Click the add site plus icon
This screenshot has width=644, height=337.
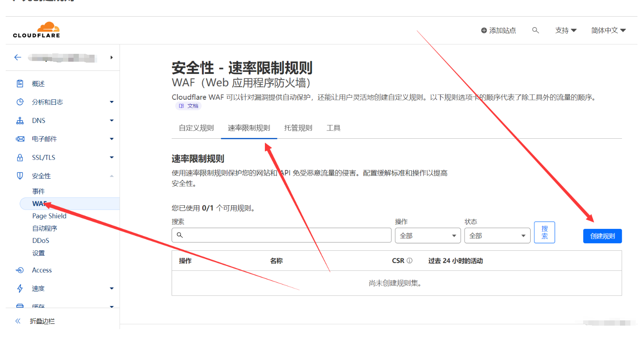484,31
